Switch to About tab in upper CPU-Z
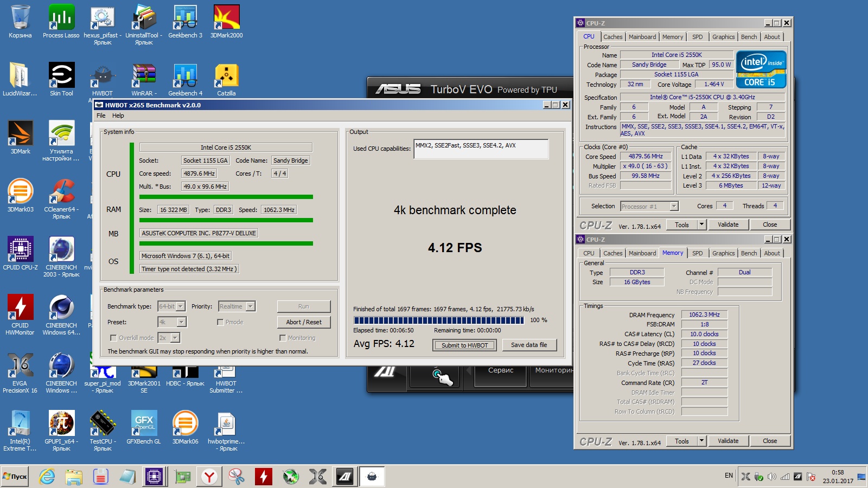868x488 pixels. 772,37
